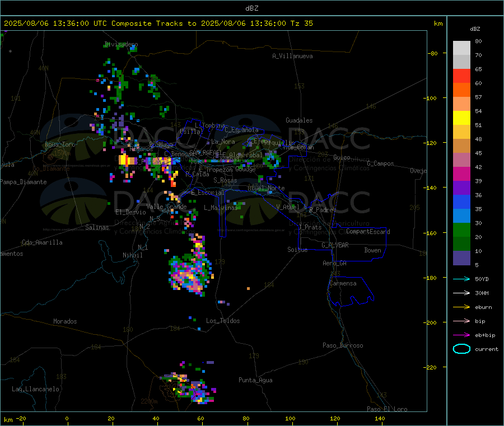
Task: Select the purple dBZ legend swatch
Action: click(x=461, y=188)
